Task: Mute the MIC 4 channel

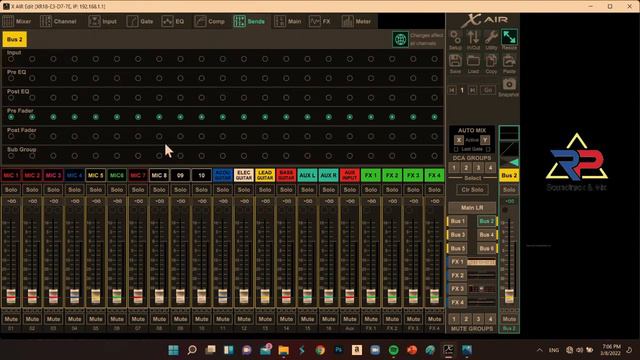Action: point(74,319)
